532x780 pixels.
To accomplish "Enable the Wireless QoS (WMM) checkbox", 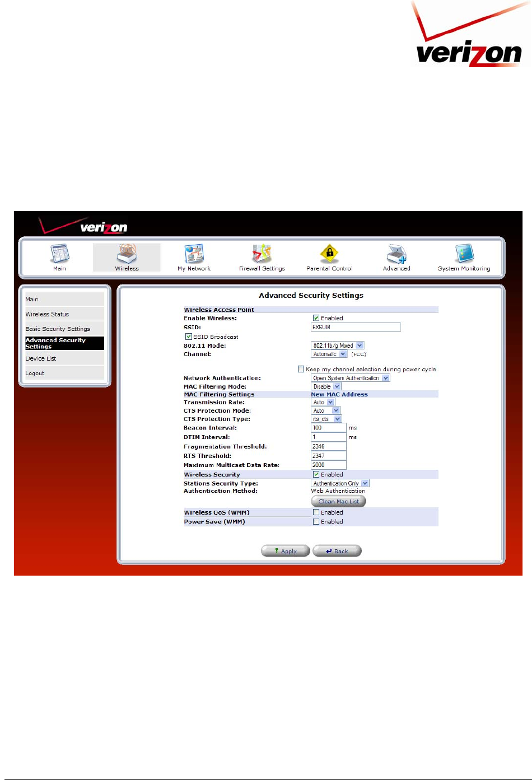I will click(316, 512).
